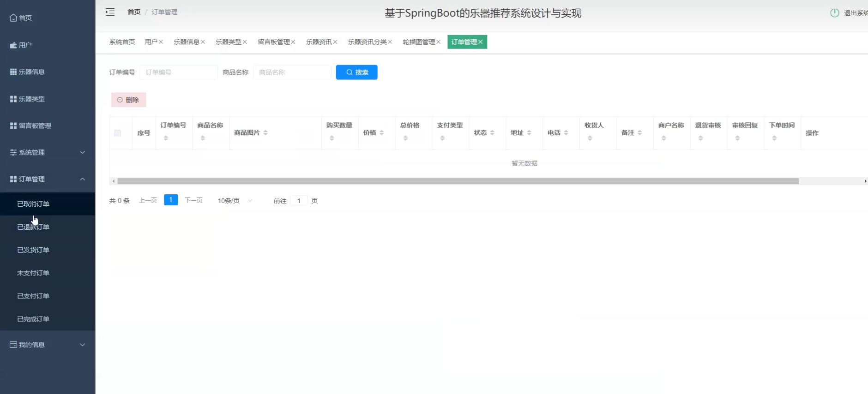
Task: Click the 删除 button
Action: tap(128, 100)
